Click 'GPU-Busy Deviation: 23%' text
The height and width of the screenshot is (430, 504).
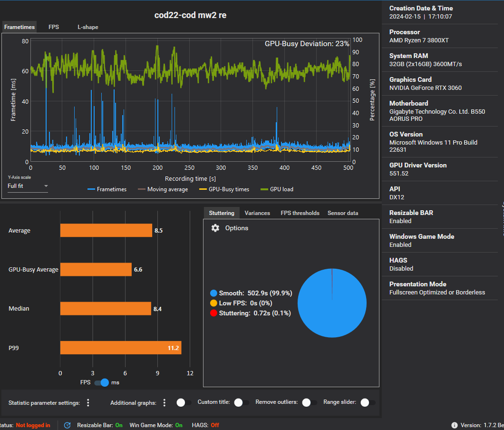point(307,44)
